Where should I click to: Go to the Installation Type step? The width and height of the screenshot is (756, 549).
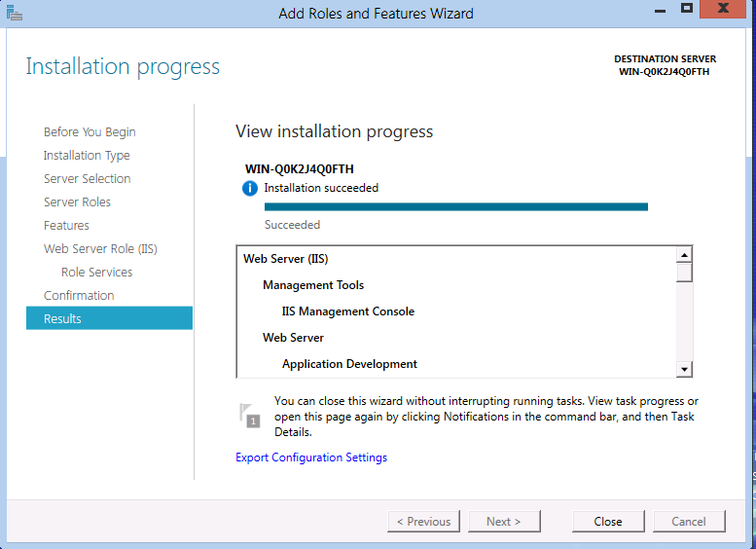pyautogui.click(x=87, y=156)
